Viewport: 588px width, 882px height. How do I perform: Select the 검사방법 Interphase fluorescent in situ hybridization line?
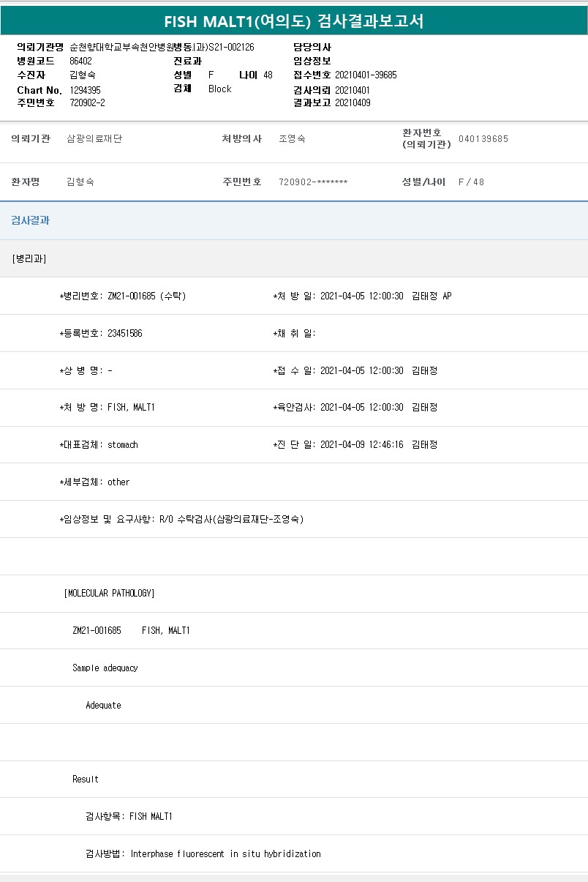[203, 853]
